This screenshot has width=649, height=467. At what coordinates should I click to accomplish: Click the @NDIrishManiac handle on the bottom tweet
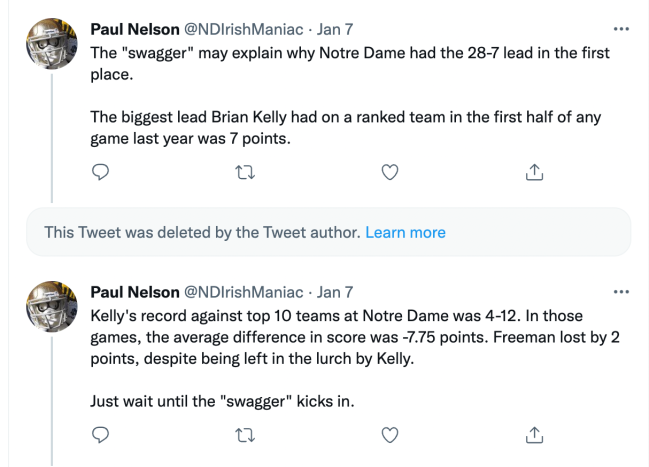coord(244,293)
